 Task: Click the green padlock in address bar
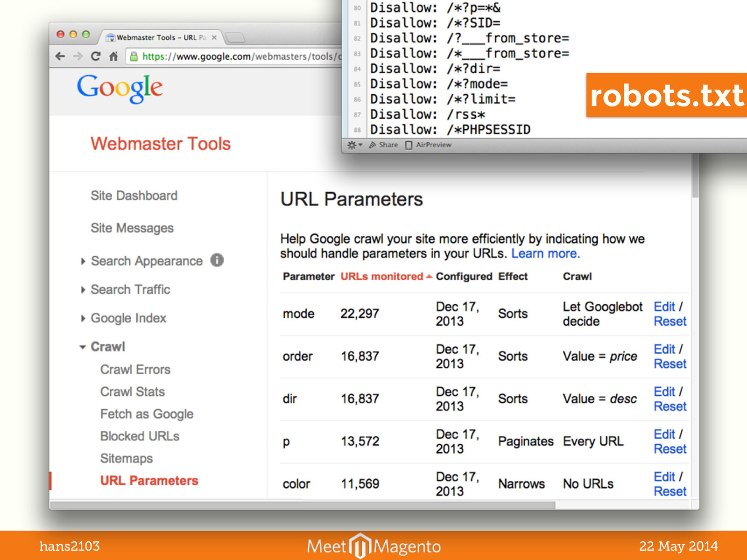point(134,56)
